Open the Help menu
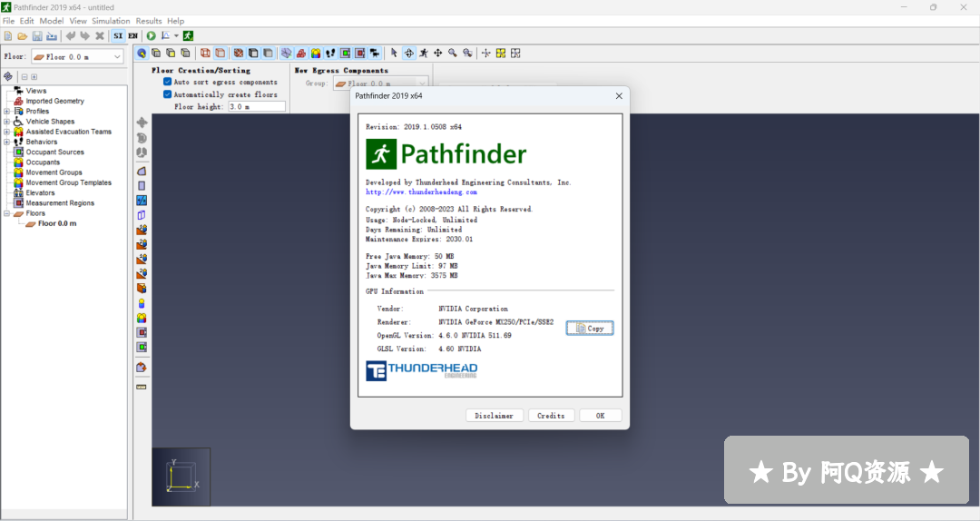 (x=176, y=21)
